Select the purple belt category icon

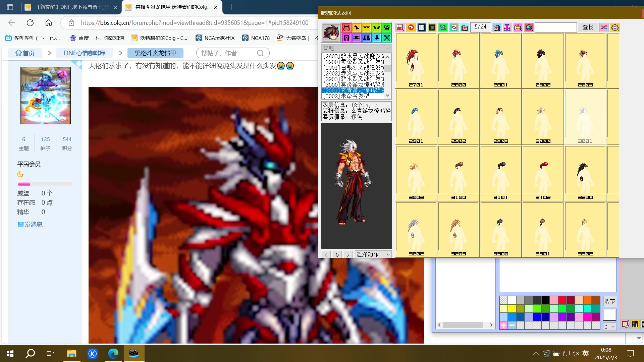pos(357,38)
